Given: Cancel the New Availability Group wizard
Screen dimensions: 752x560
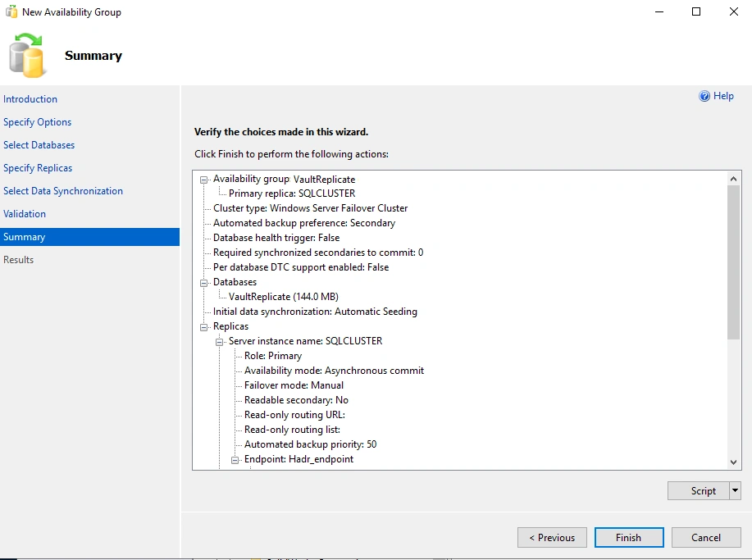Looking at the screenshot, I should [x=705, y=538].
